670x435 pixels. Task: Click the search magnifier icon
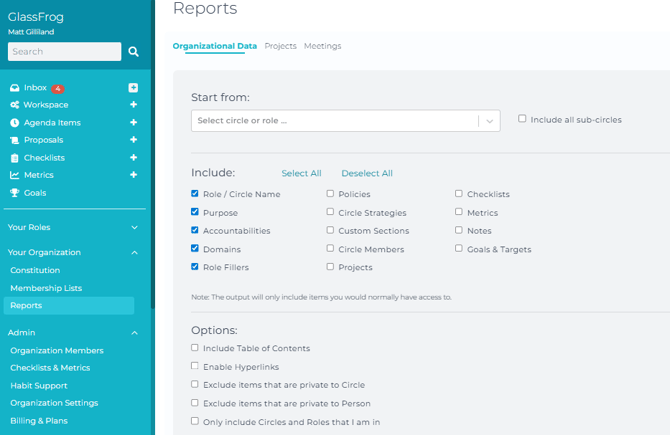[x=134, y=51]
